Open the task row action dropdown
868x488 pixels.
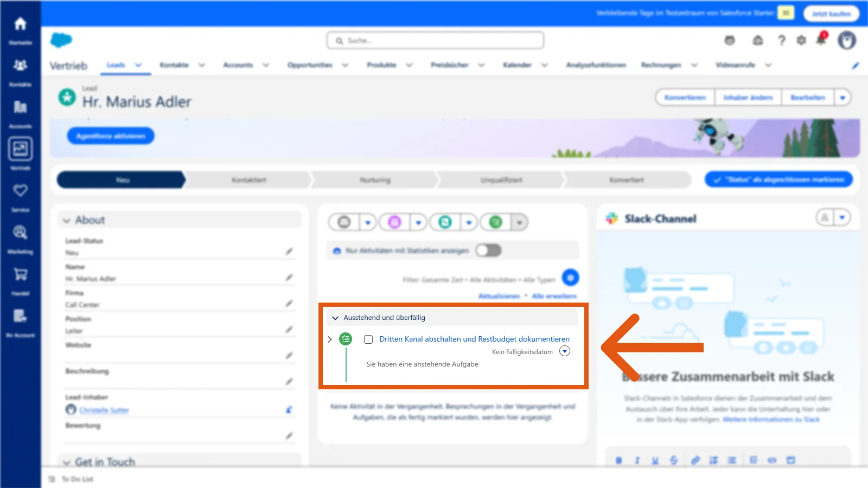[565, 351]
